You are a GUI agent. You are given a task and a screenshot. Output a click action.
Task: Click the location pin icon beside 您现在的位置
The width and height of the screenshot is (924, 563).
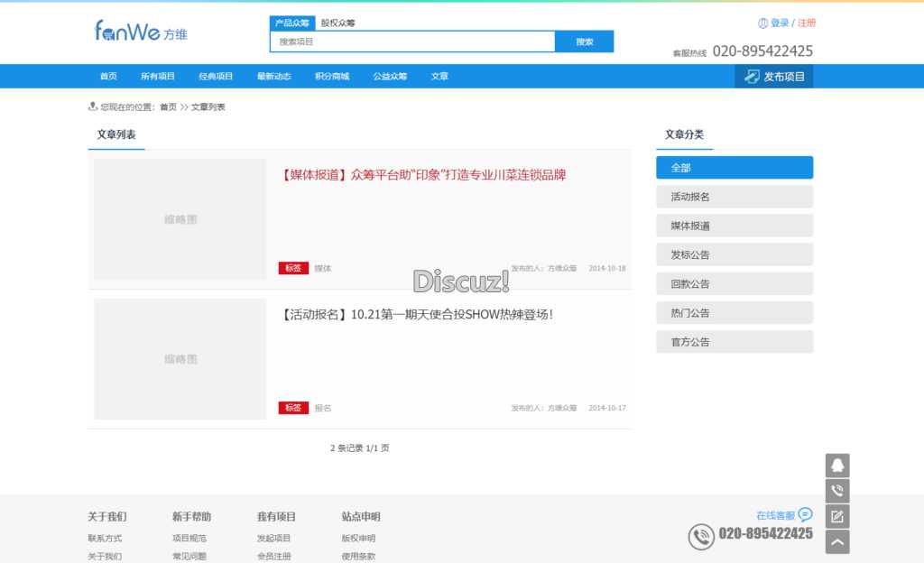[93, 106]
